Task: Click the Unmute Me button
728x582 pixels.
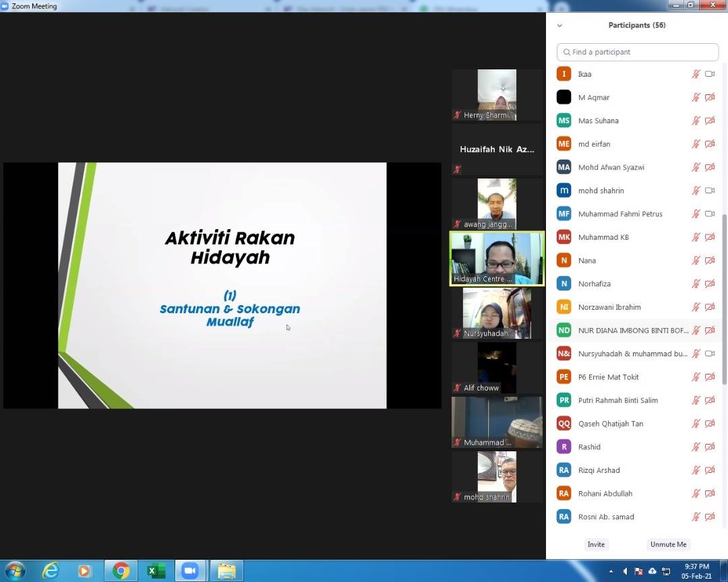Action: (x=667, y=544)
